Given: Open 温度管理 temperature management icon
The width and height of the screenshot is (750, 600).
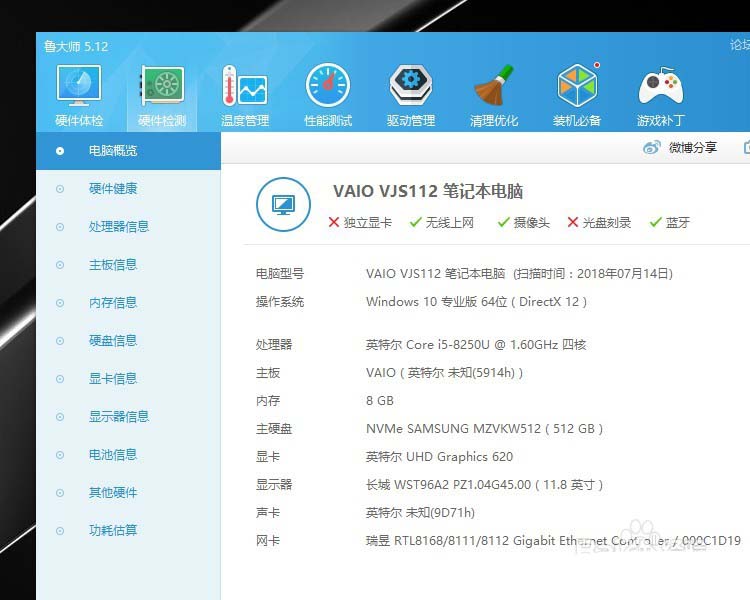Looking at the screenshot, I should (244, 86).
